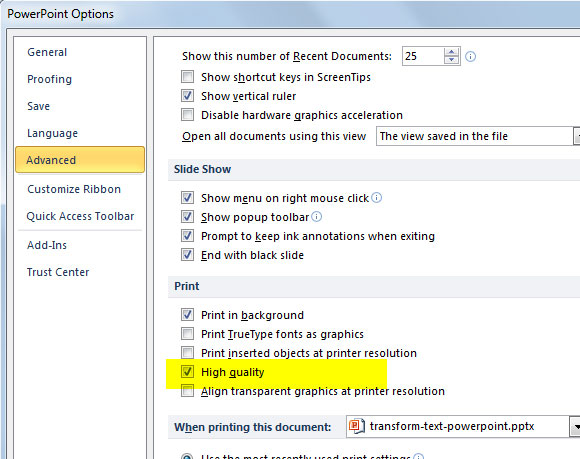Toggle the High quality print checkbox
580x459 pixels.
point(187,371)
